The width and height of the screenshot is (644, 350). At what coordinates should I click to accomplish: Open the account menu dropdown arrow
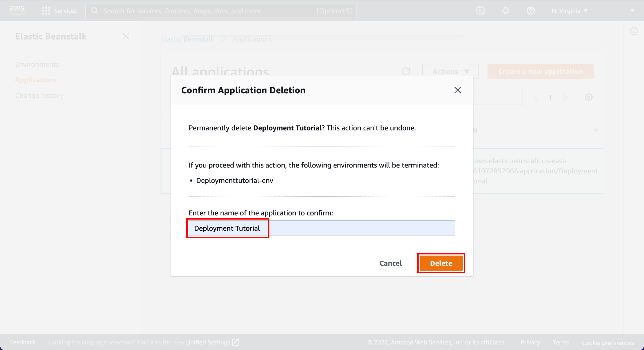tap(632, 11)
